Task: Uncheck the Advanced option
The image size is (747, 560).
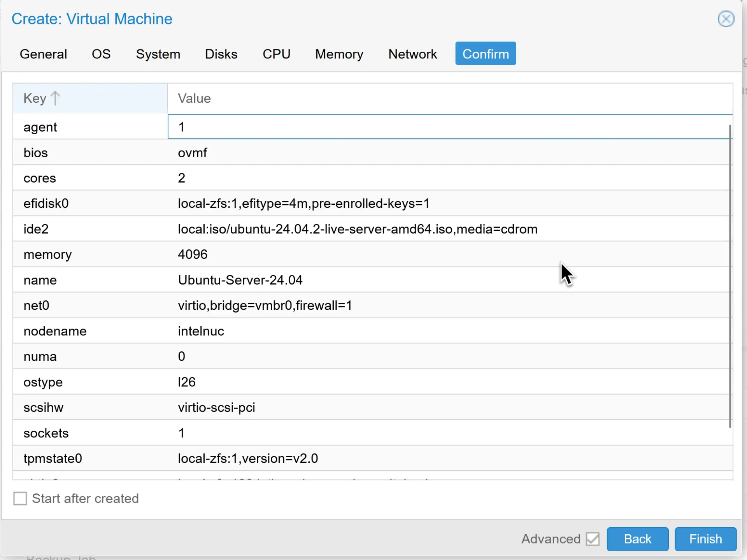Action: point(592,539)
